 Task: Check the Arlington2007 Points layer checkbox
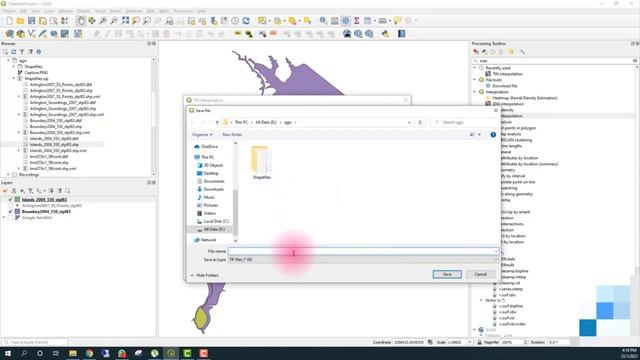pyautogui.click(x=11, y=206)
